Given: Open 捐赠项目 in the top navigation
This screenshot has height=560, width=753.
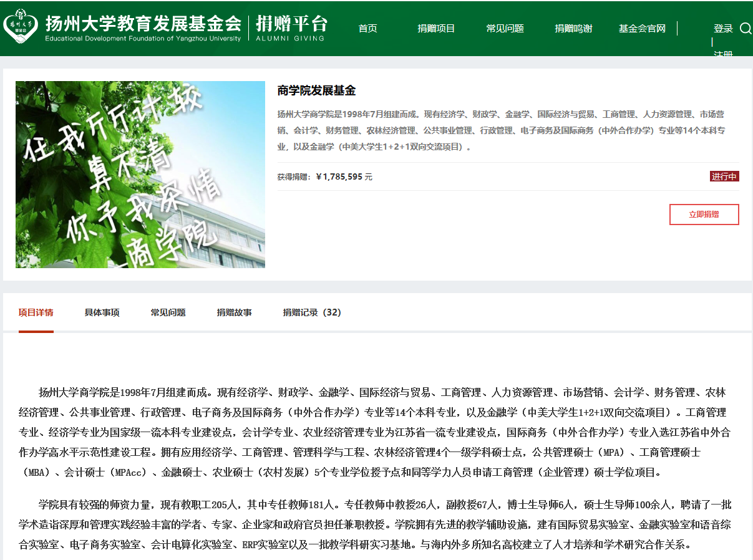Looking at the screenshot, I should click(436, 29).
